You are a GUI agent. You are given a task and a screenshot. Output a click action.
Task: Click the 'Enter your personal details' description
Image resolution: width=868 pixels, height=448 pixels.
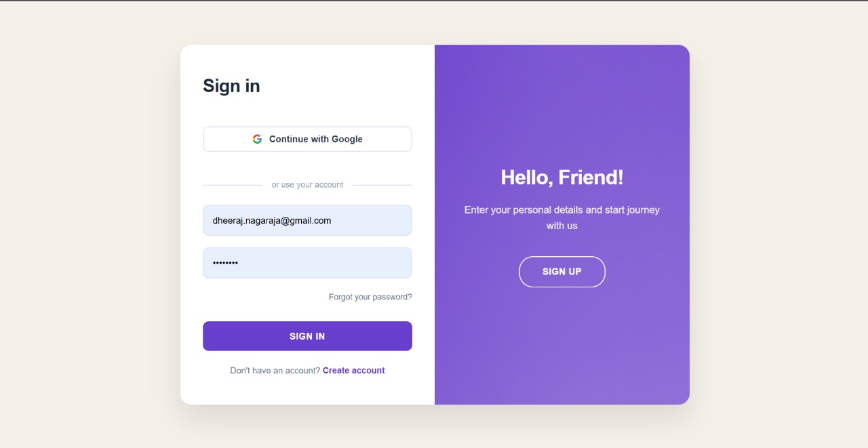click(x=561, y=210)
